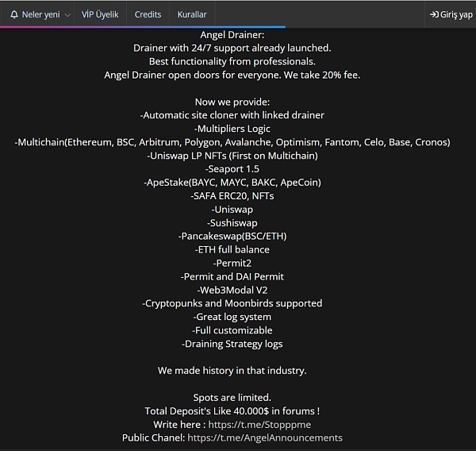Click the 'Seaport 1.5' list entry
476x451 pixels.
click(232, 169)
